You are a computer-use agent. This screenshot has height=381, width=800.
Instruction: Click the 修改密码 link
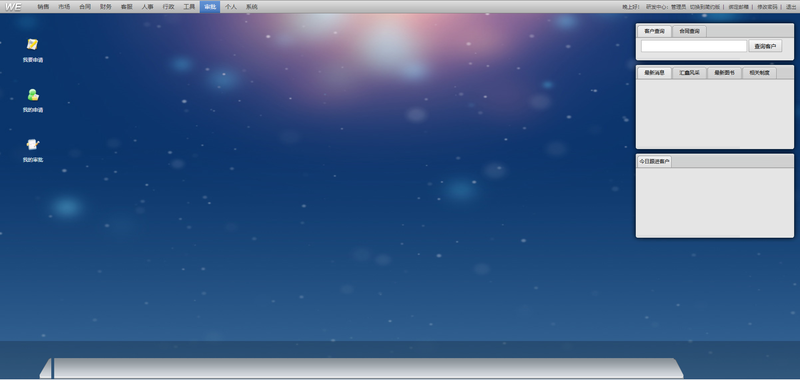[767, 7]
